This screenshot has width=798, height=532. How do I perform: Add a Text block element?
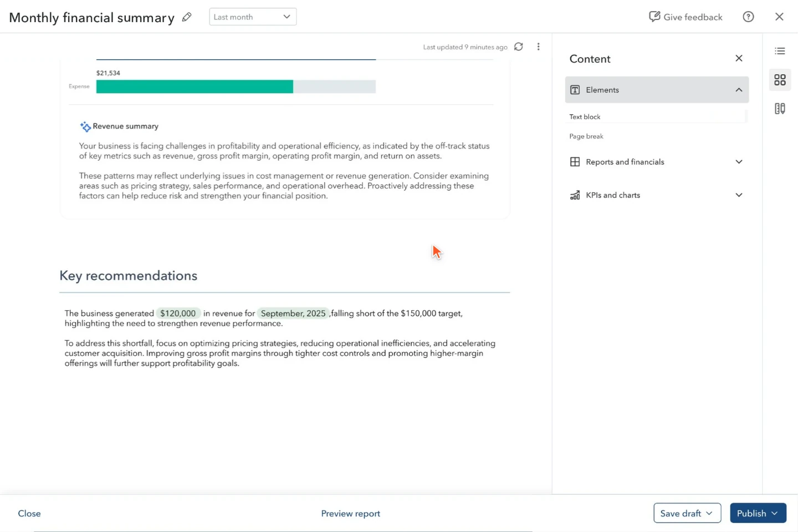coord(657,116)
